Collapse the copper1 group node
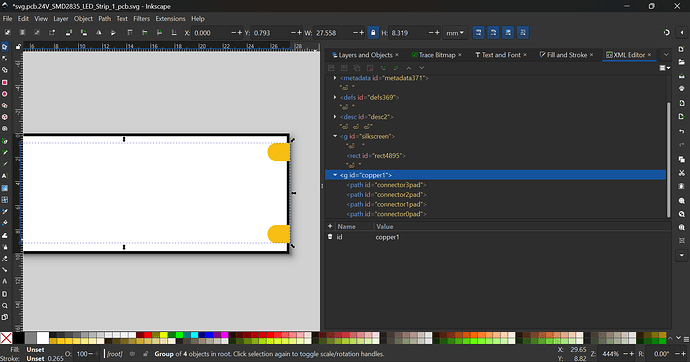Viewport: 690px width, 362px height. 335,175
